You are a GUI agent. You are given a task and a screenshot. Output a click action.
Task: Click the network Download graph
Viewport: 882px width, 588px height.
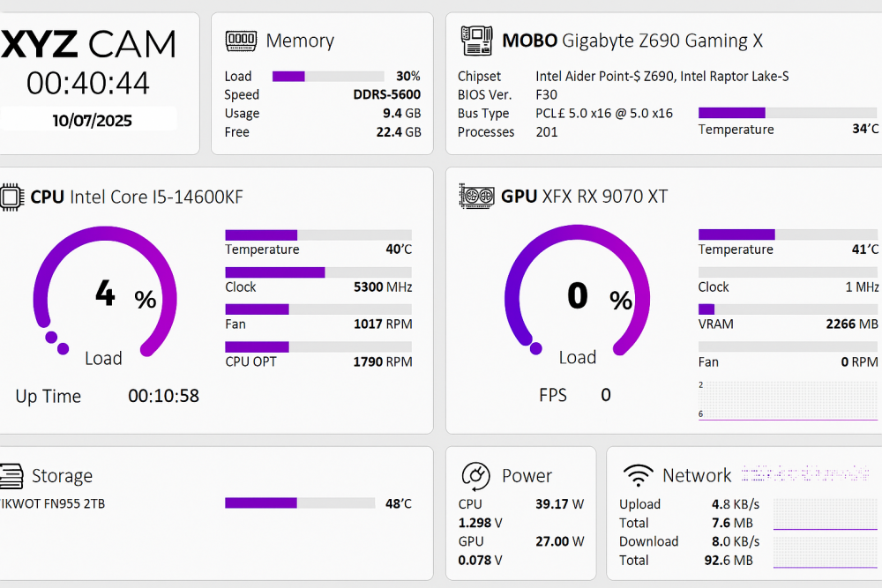tap(826, 552)
